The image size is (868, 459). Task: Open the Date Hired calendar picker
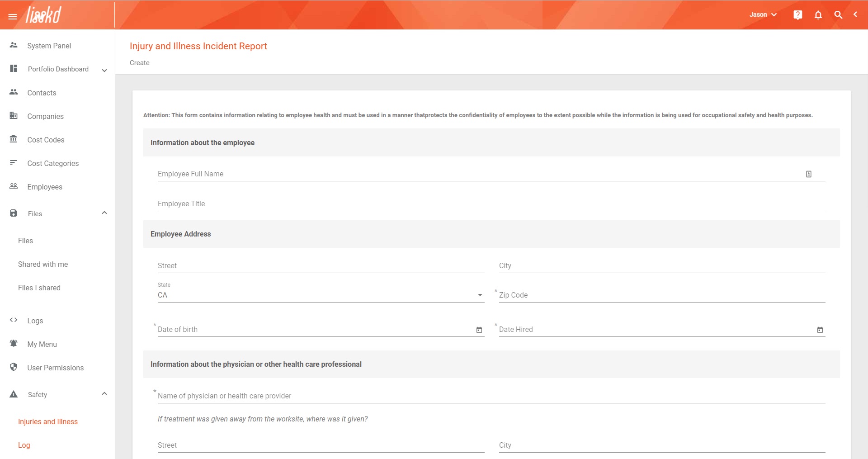pyautogui.click(x=820, y=330)
